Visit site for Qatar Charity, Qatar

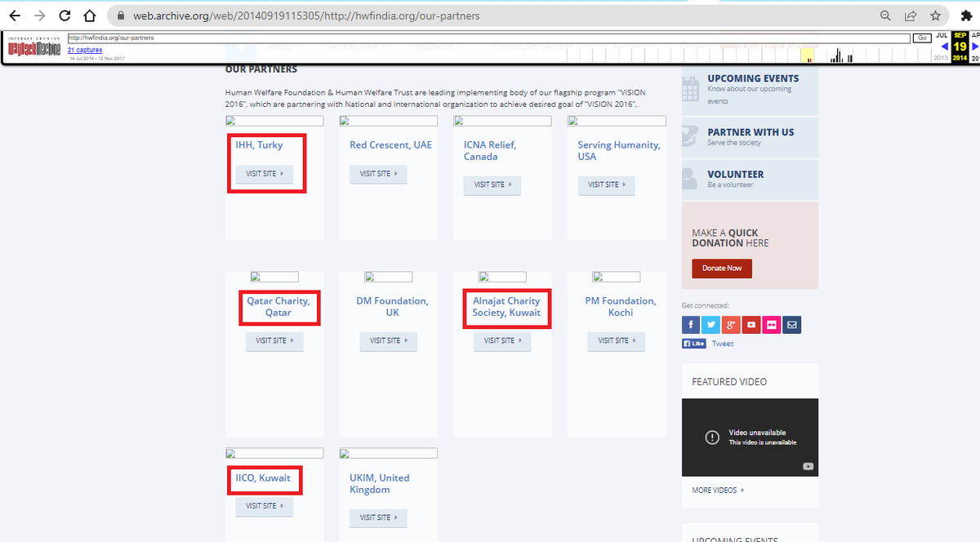point(274,340)
